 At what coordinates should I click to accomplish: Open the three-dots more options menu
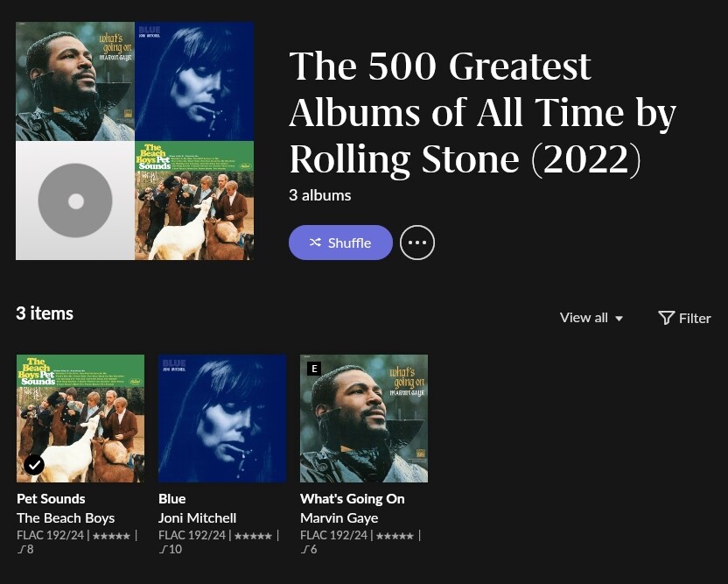click(417, 243)
